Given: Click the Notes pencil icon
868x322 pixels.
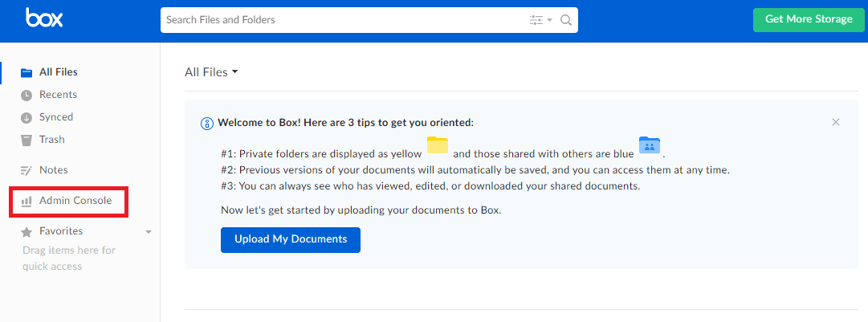Looking at the screenshot, I should (x=26, y=170).
